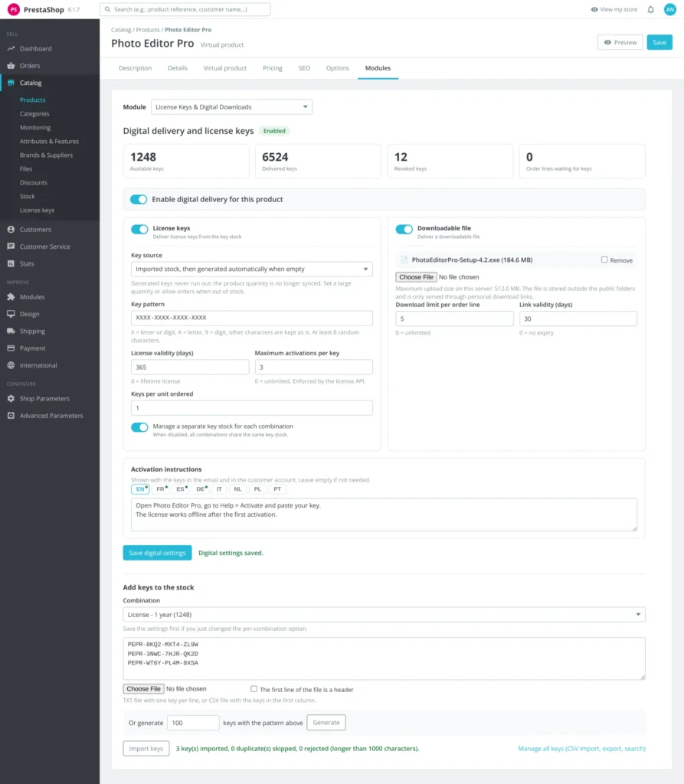The height and width of the screenshot is (784, 684).
Task: Click the Design monitor icon
Action: (x=11, y=314)
